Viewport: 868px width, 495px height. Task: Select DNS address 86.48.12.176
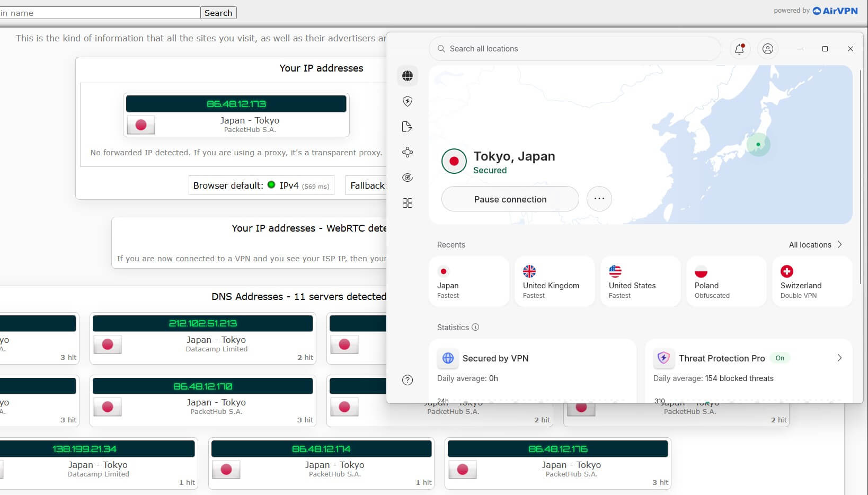point(558,449)
